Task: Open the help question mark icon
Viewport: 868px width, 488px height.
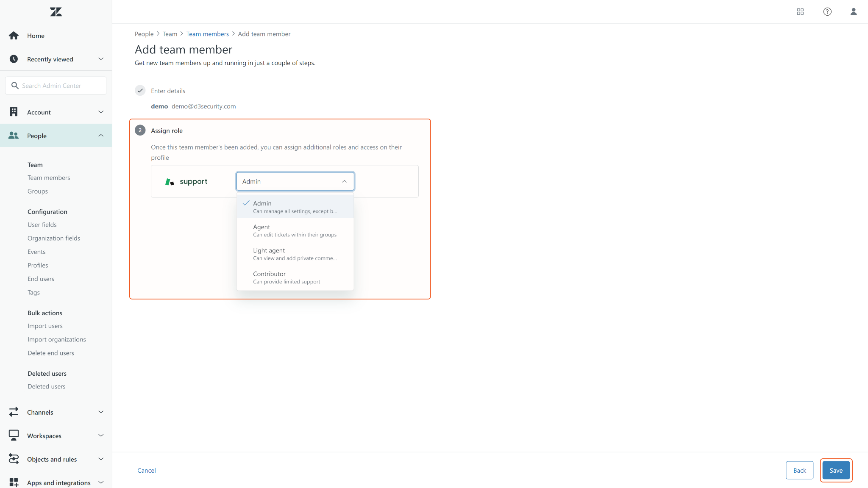Action: tap(827, 12)
